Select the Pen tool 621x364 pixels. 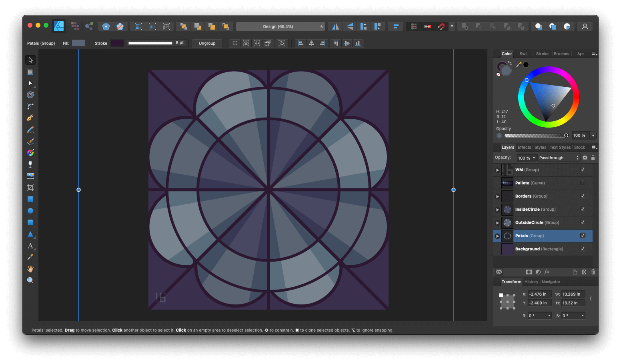point(30,118)
